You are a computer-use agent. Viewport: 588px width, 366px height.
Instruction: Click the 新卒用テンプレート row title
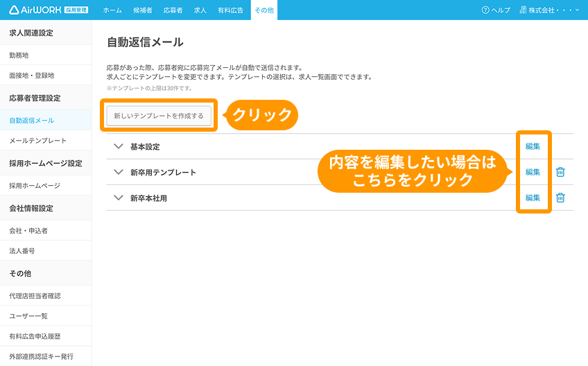click(x=163, y=173)
